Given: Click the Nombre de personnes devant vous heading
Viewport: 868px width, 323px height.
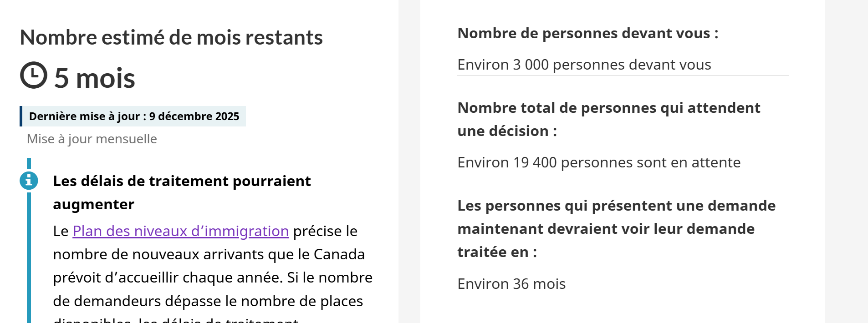Looking at the screenshot, I should coord(587,33).
